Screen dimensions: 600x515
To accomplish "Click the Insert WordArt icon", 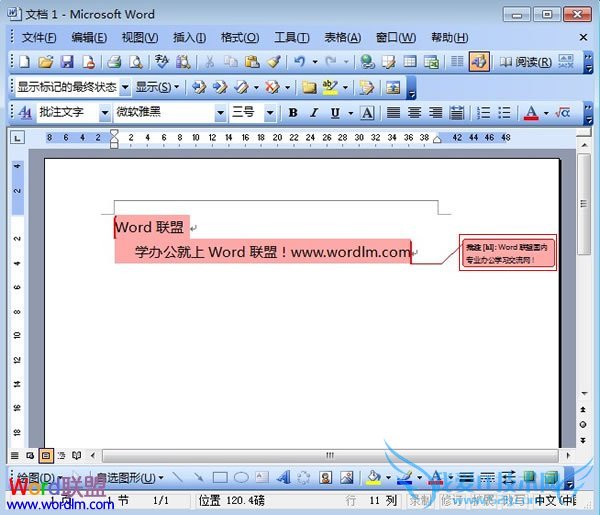I will (x=284, y=477).
